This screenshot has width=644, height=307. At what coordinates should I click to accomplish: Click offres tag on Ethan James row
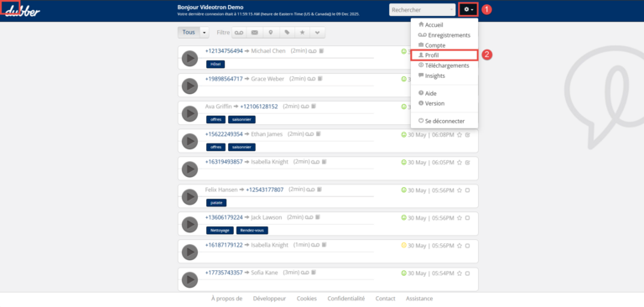[x=216, y=147]
